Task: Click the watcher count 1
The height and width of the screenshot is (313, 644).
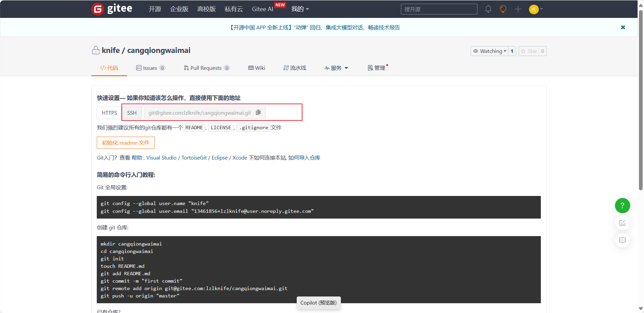Action: [512, 51]
